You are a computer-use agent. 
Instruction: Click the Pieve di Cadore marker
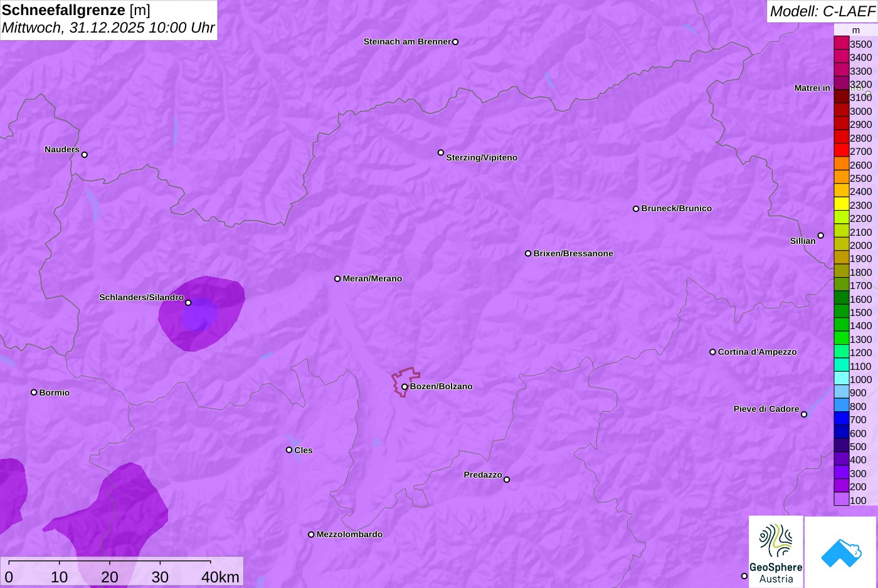click(804, 414)
